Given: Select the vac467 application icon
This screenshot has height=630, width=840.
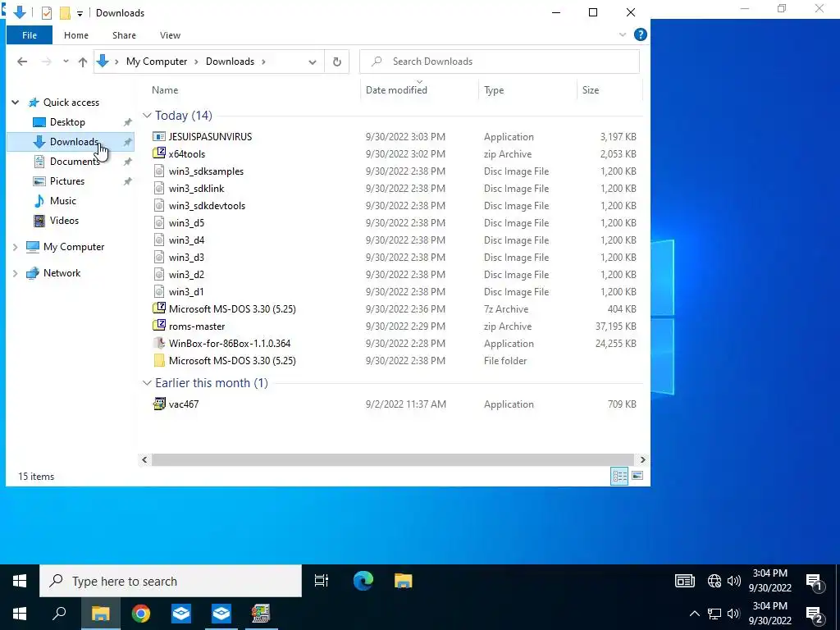Looking at the screenshot, I should (158, 404).
